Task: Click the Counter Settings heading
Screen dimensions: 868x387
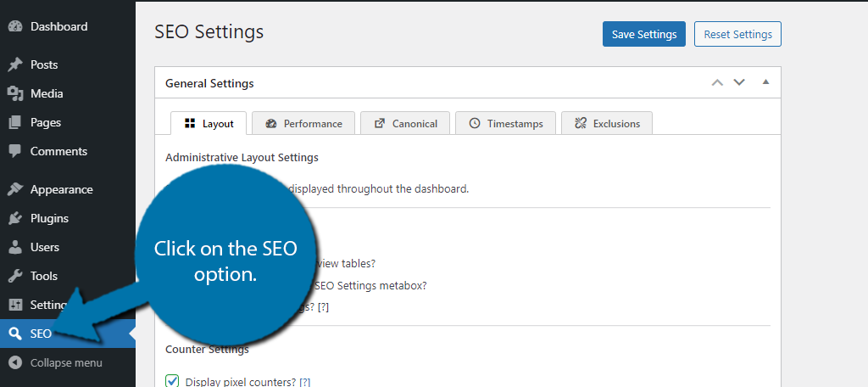Action: click(x=207, y=350)
